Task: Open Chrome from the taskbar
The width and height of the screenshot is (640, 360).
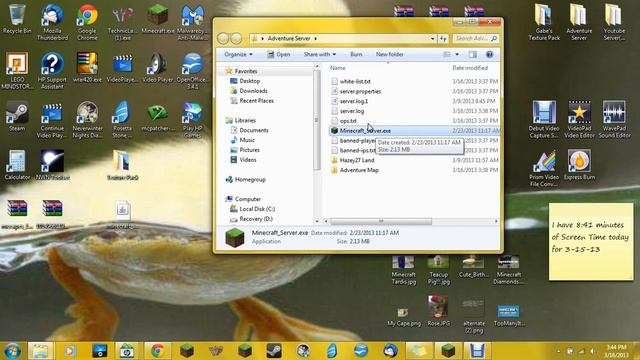Action: [158, 351]
